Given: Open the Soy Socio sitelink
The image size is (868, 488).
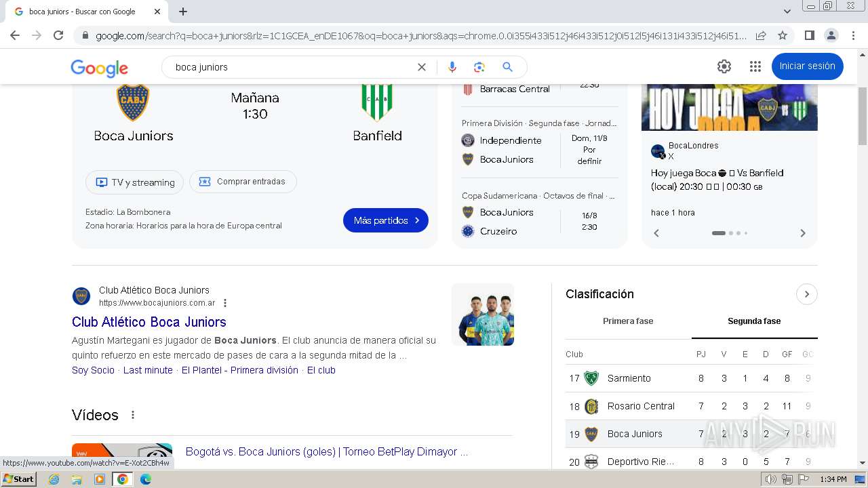Looking at the screenshot, I should (x=93, y=370).
